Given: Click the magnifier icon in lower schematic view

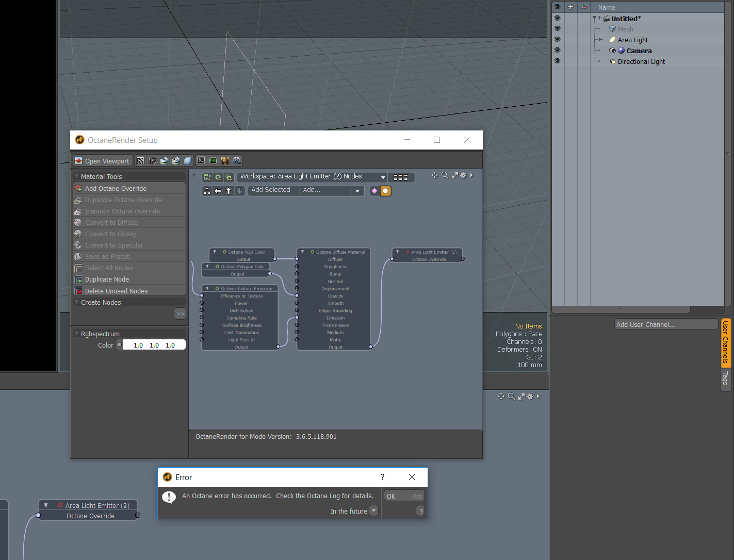Looking at the screenshot, I should pyautogui.click(x=511, y=397).
